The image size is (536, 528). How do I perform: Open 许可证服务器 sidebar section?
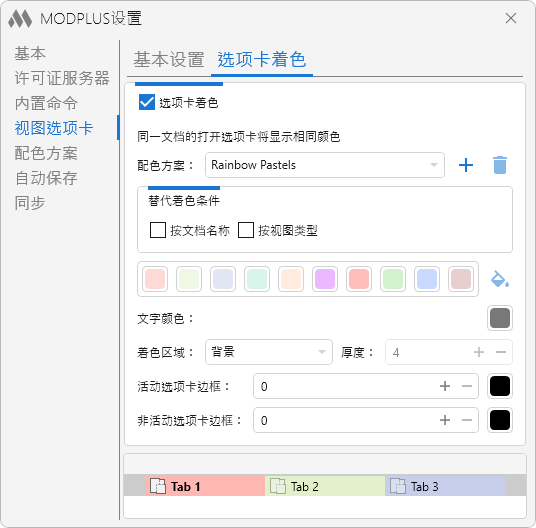coord(62,78)
